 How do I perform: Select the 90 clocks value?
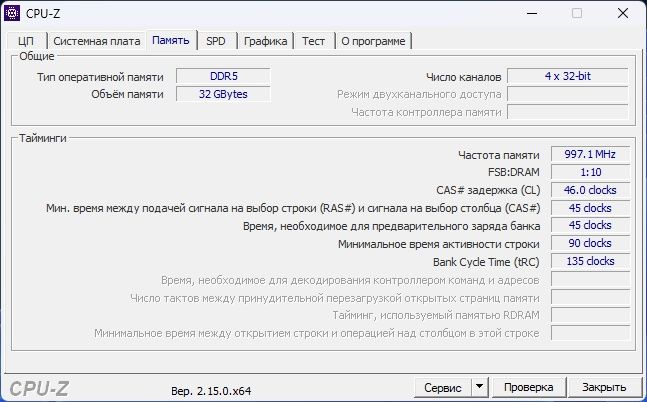[x=590, y=243]
